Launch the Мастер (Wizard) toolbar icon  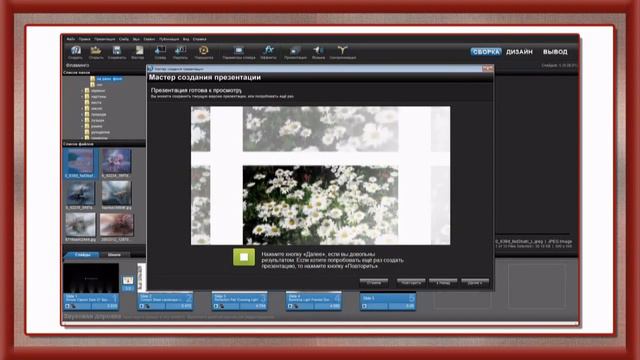click(138, 52)
